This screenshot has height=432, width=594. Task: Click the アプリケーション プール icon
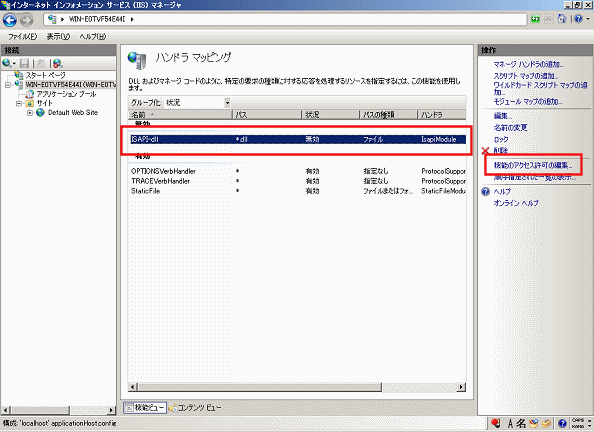coord(30,94)
